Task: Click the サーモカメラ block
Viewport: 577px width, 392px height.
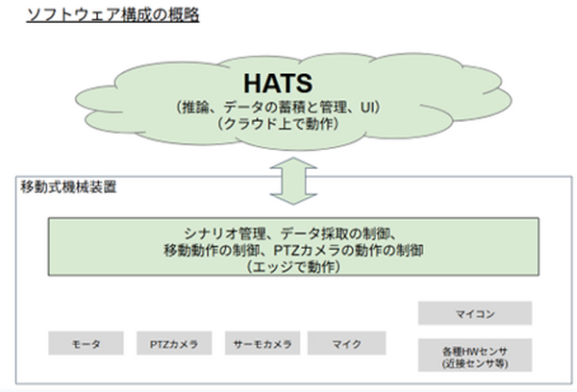Action: [x=263, y=344]
